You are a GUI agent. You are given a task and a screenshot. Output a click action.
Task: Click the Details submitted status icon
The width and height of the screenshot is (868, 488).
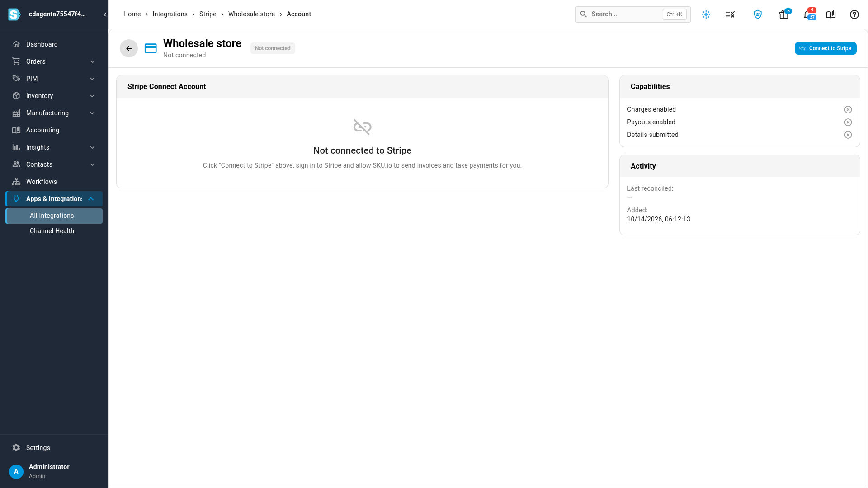[848, 135]
